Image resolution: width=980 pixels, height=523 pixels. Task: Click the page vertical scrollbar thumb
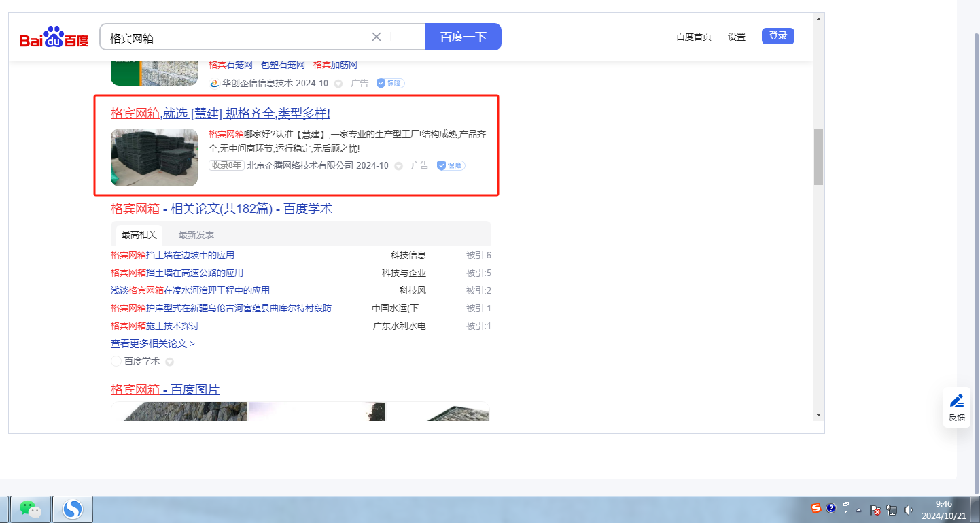(818, 156)
